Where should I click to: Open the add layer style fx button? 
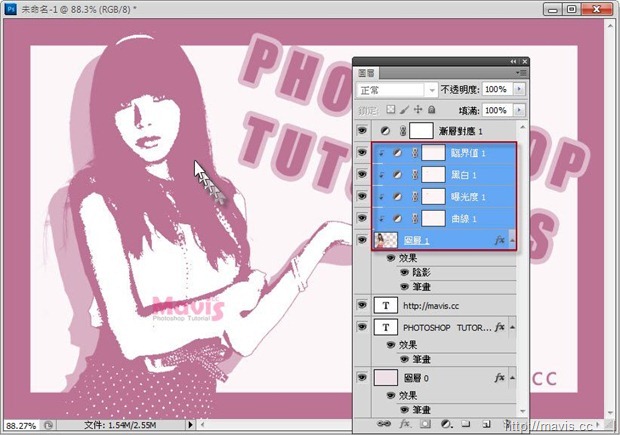pyautogui.click(x=404, y=424)
